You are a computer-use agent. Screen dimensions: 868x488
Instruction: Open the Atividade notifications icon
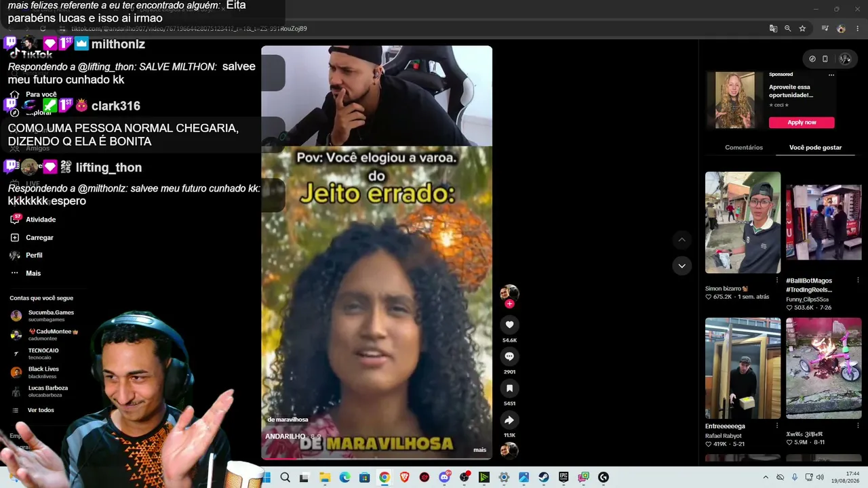tap(15, 219)
